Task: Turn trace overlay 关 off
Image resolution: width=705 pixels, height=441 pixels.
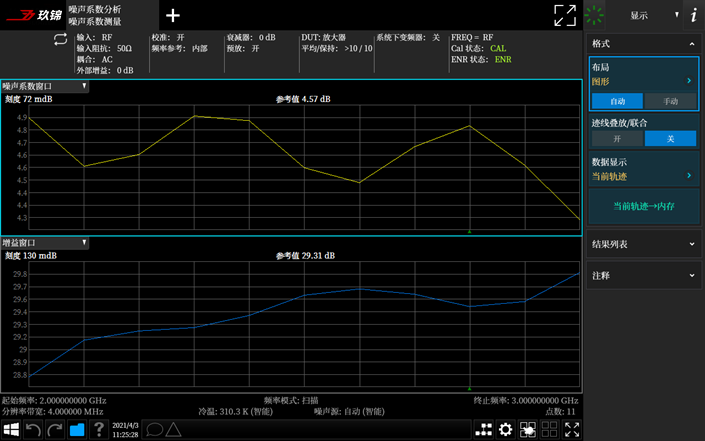Action: coord(670,139)
